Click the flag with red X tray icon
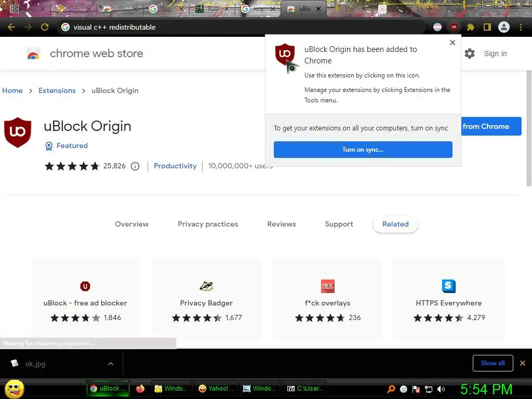 click(x=416, y=389)
